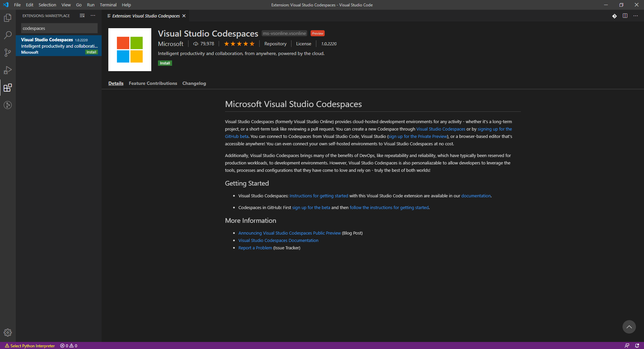The image size is (644, 349).
Task: Open the Explorer view in activity bar
Action: pos(8,18)
